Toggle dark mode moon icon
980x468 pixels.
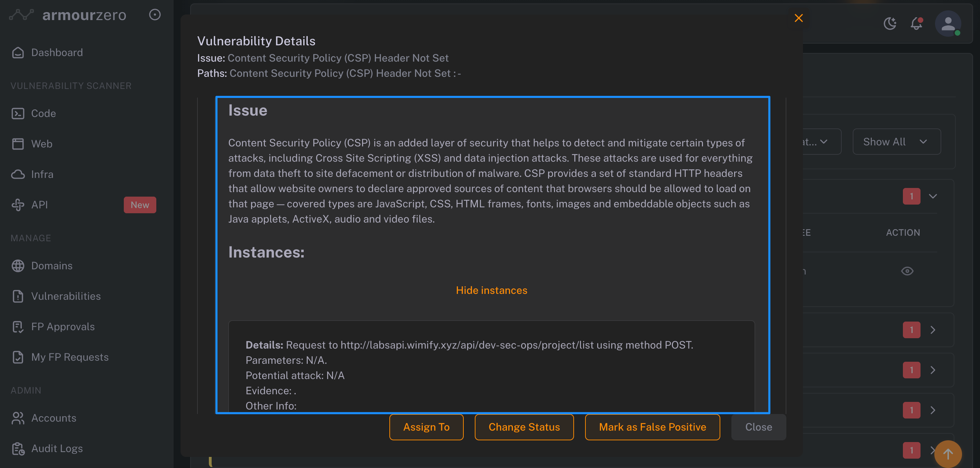click(x=889, y=24)
